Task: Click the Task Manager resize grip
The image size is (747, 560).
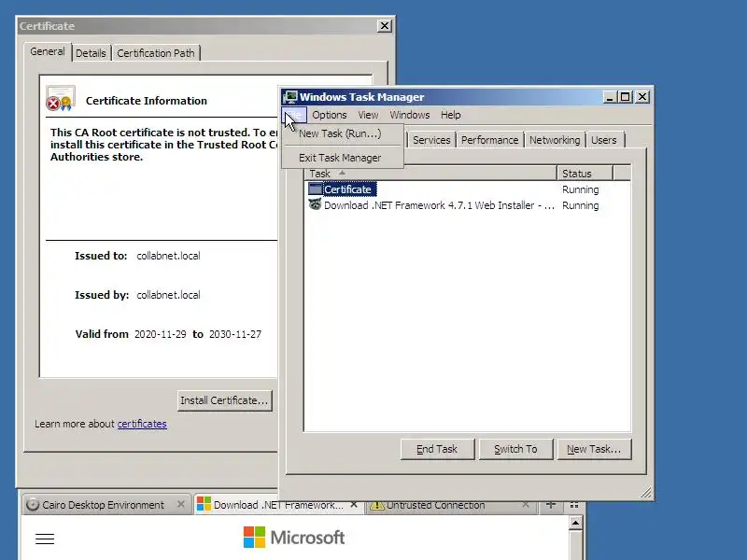Action: tap(645, 493)
